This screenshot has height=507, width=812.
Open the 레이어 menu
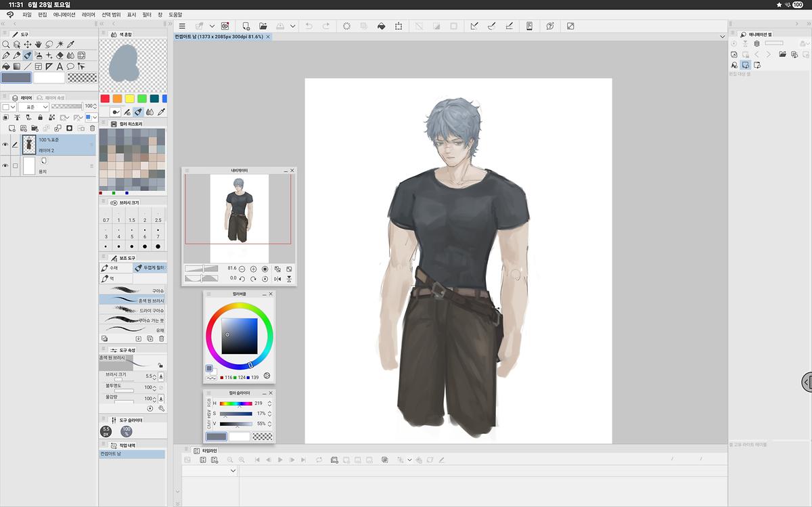click(x=89, y=14)
